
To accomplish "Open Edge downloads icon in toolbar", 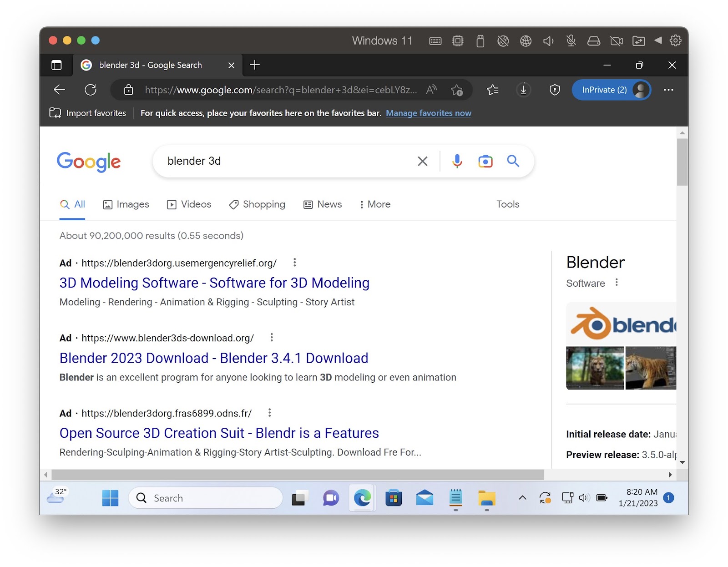I will 523,90.
